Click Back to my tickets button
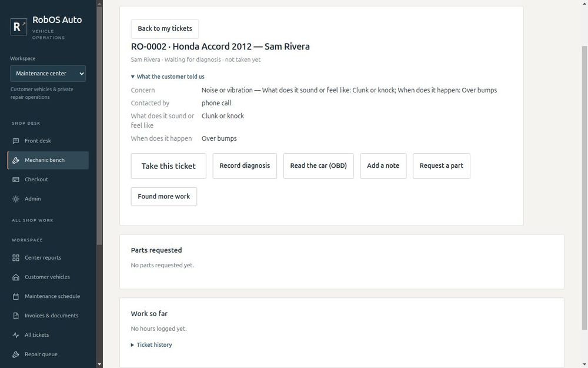588x368 pixels. [165, 29]
